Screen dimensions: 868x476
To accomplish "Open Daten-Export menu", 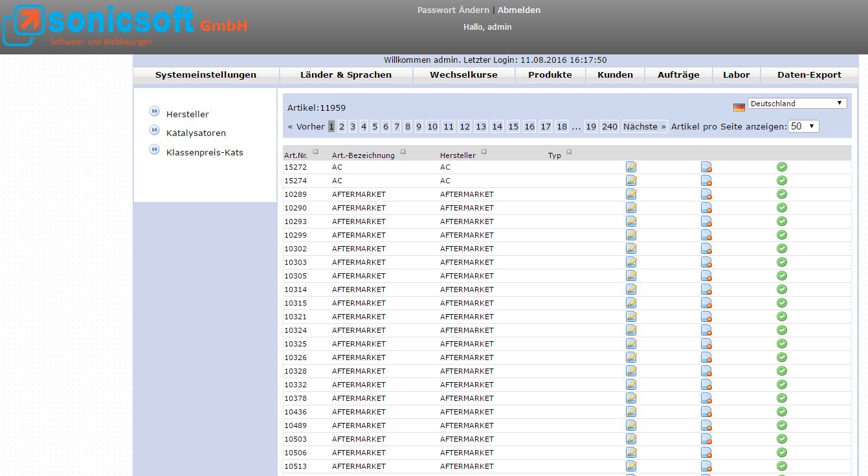I will pos(809,75).
